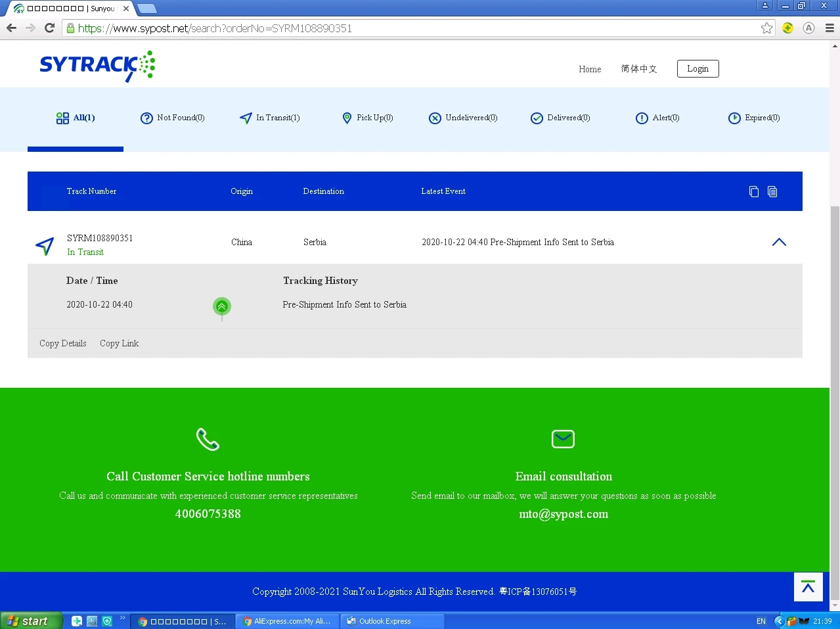Switch language to 简体中文

[x=639, y=69]
